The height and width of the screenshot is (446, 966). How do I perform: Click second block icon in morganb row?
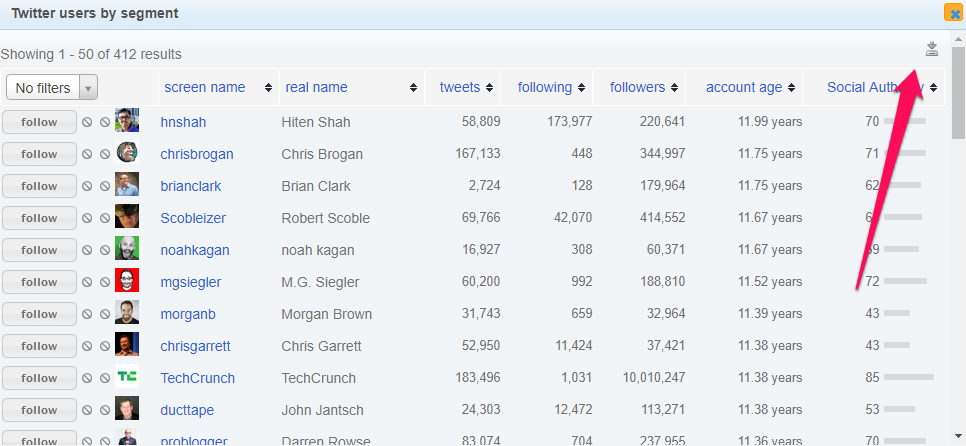(x=105, y=314)
